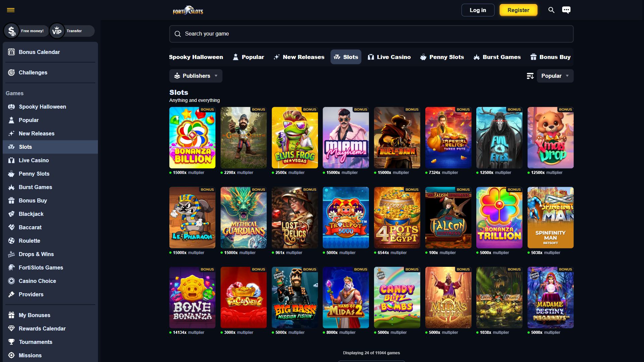This screenshot has height=362, width=644.
Task: Open the Live Casino top tab
Action: coord(389,57)
